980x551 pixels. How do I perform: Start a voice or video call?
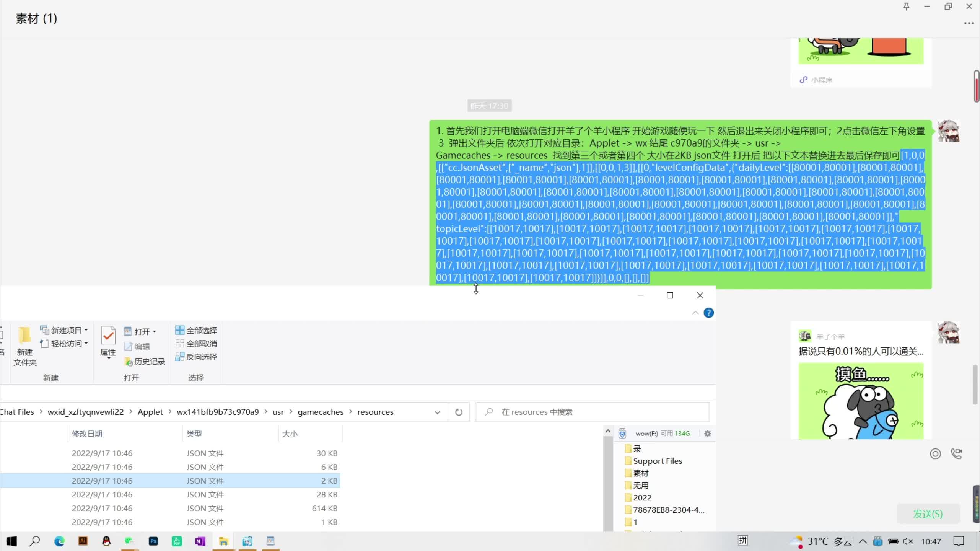pyautogui.click(x=956, y=453)
